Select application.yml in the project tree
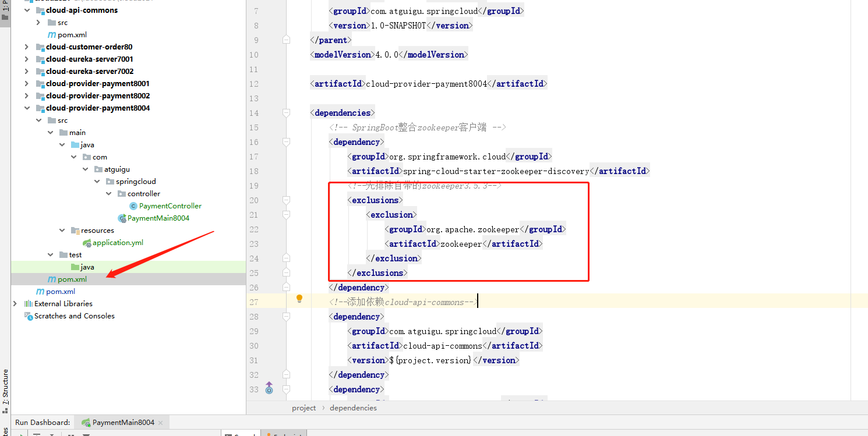 click(x=118, y=243)
